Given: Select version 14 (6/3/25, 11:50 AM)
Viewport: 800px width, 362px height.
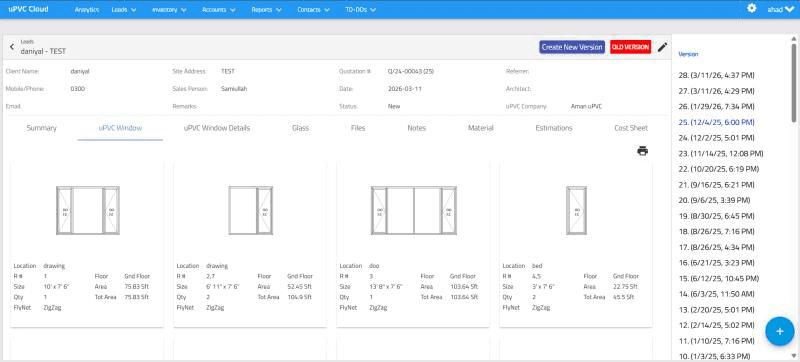Looking at the screenshot, I should pos(716,294).
